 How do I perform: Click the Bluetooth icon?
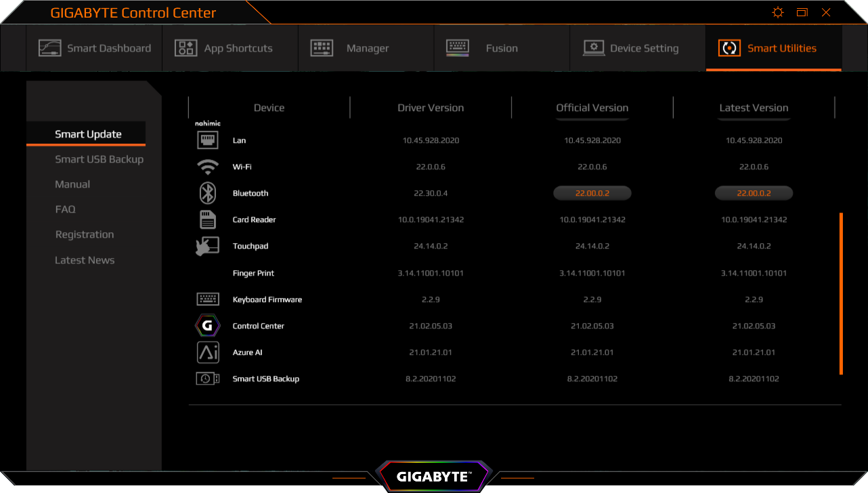(x=207, y=193)
